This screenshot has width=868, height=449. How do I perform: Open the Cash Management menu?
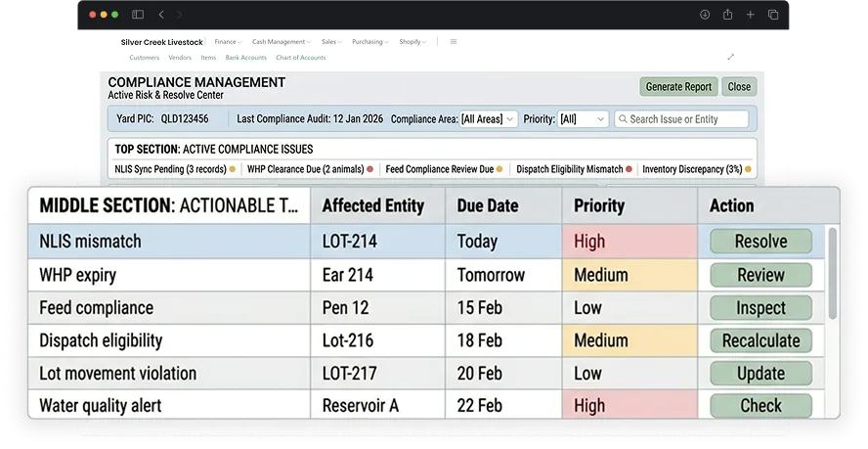[282, 41]
